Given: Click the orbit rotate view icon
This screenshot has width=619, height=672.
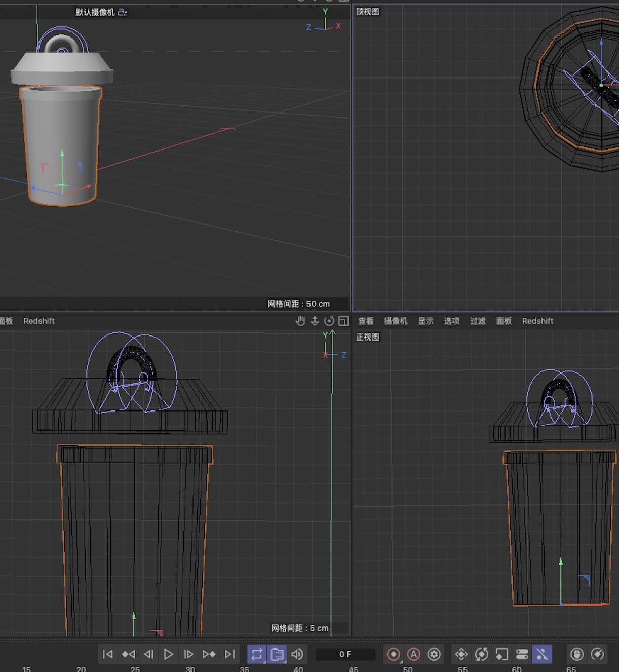Looking at the screenshot, I should (329, 321).
